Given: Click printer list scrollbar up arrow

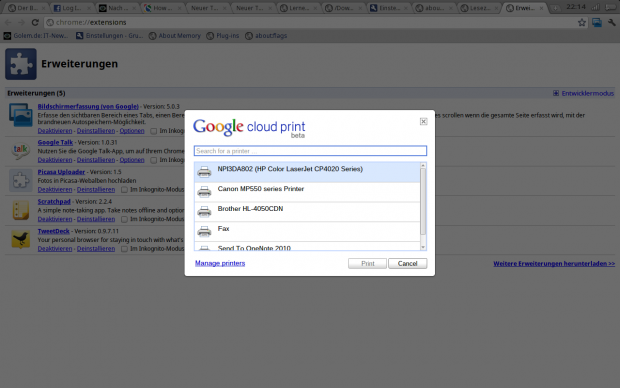Looking at the screenshot, I should point(423,165).
